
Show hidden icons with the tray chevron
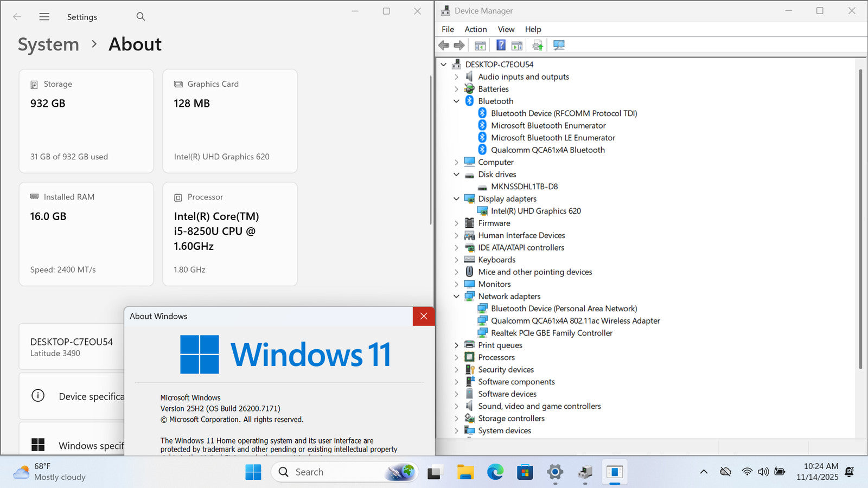[x=704, y=472]
